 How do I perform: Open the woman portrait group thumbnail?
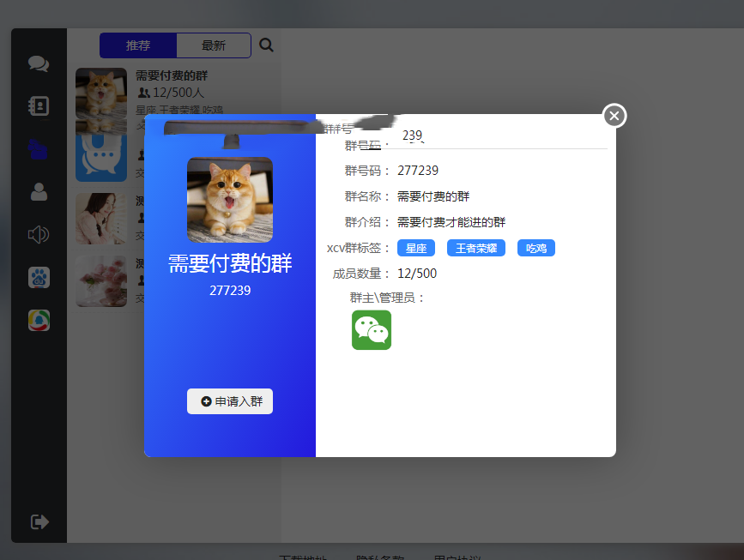101,219
